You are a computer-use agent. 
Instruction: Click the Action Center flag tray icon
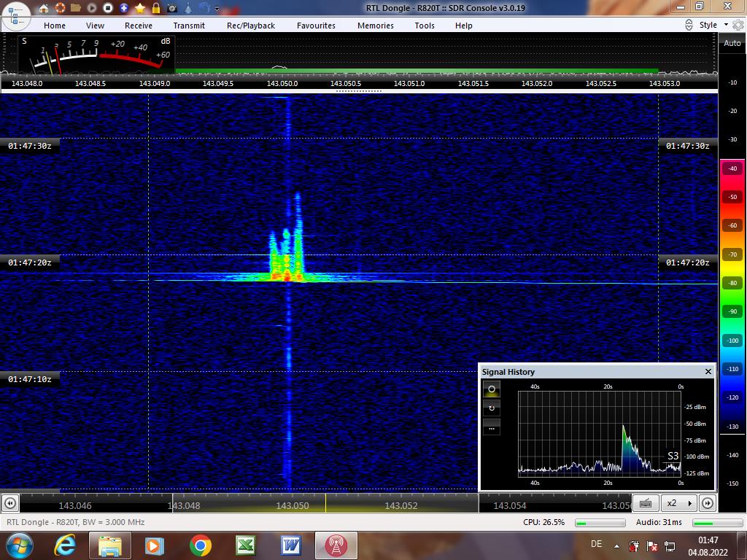[652, 546]
